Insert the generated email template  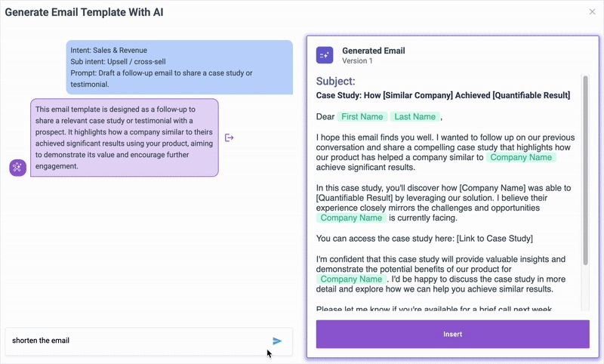(x=452, y=334)
